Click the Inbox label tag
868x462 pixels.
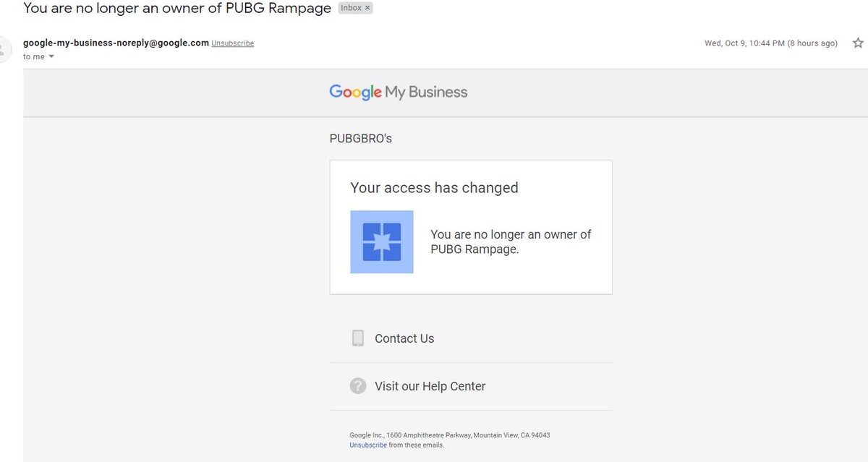coord(355,8)
